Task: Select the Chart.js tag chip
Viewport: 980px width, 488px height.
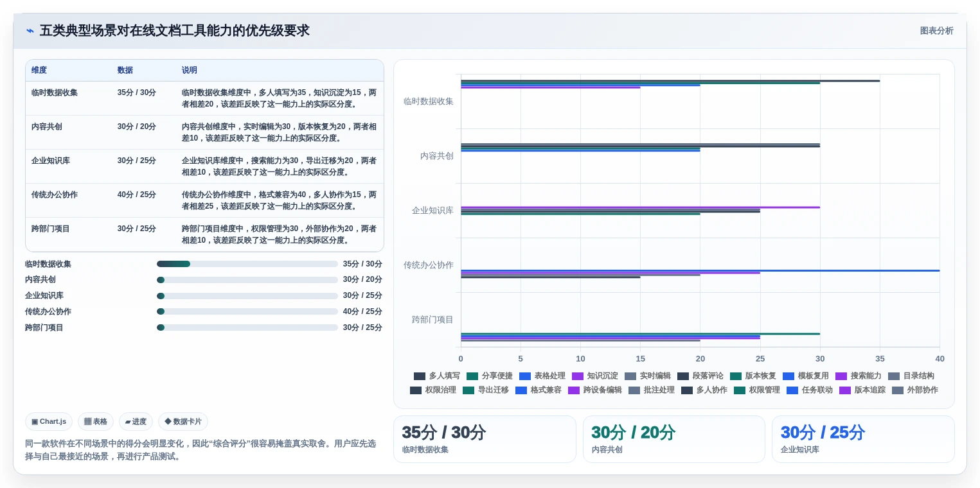Action: click(49, 421)
